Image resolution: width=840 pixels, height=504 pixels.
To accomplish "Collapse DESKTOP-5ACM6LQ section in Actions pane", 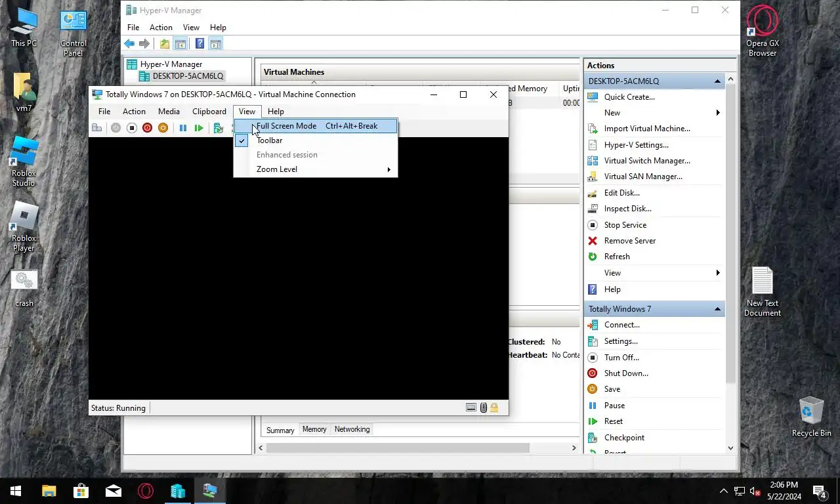I will point(717,81).
